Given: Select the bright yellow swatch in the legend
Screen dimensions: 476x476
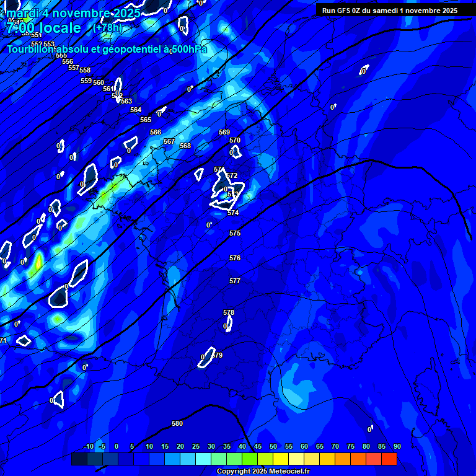Looking at the screenshot, I should click(281, 459).
